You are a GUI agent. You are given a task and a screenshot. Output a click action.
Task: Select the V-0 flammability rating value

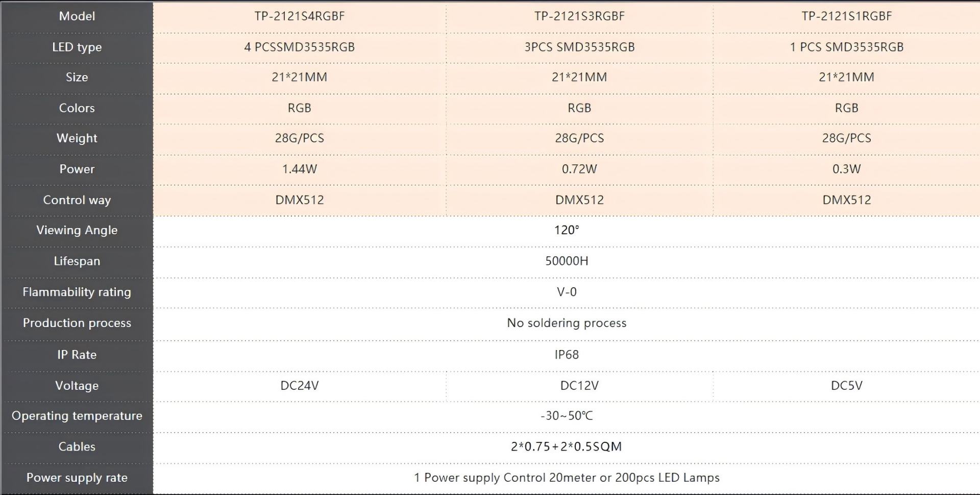[x=567, y=292]
